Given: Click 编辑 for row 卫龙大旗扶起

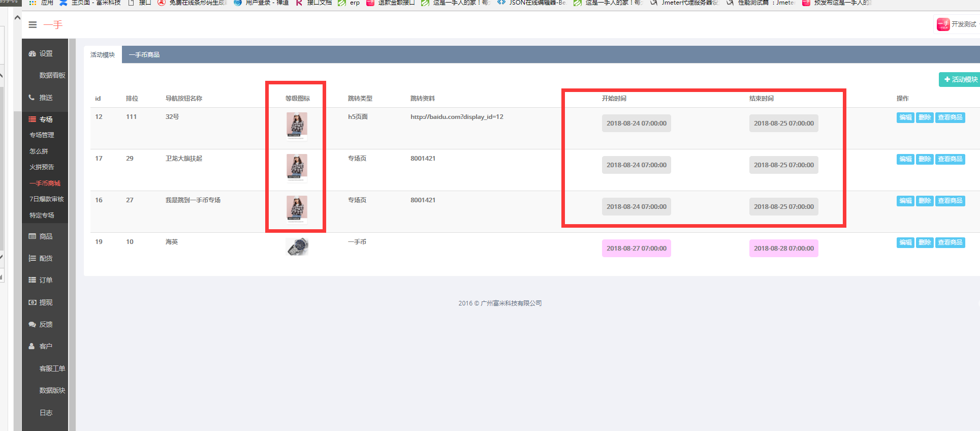Looking at the screenshot, I should [905, 159].
